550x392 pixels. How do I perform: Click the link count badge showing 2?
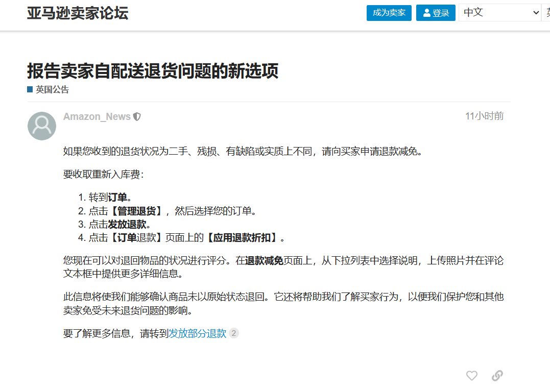click(233, 333)
